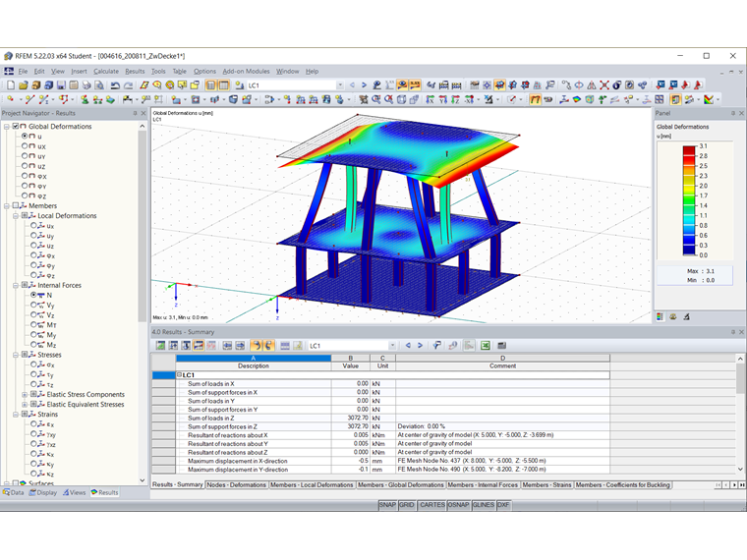Open a model with the folder icon
Image resolution: width=747 pixels, height=560 pixels.
tap(24, 85)
